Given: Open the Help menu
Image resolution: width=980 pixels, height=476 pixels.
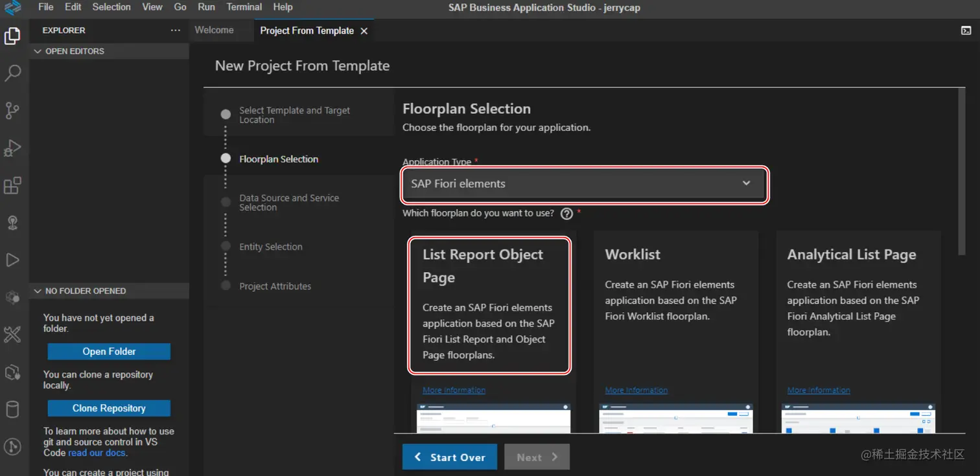Looking at the screenshot, I should (283, 7).
